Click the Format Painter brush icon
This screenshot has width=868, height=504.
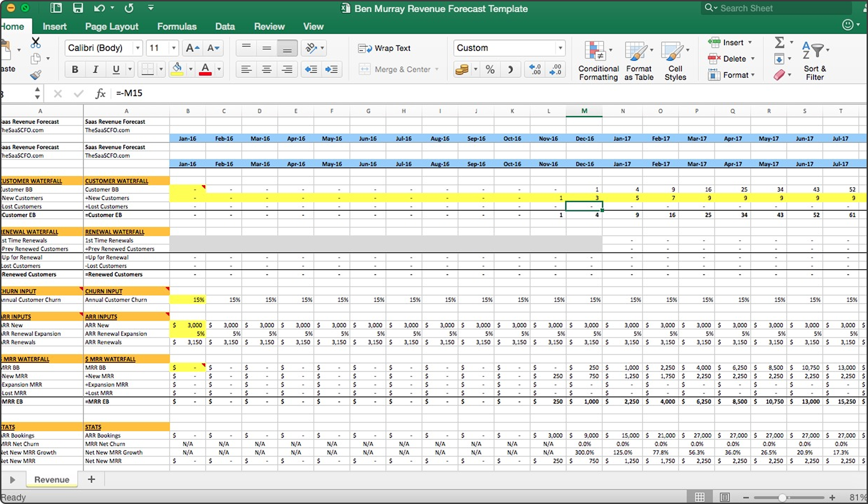coord(35,75)
